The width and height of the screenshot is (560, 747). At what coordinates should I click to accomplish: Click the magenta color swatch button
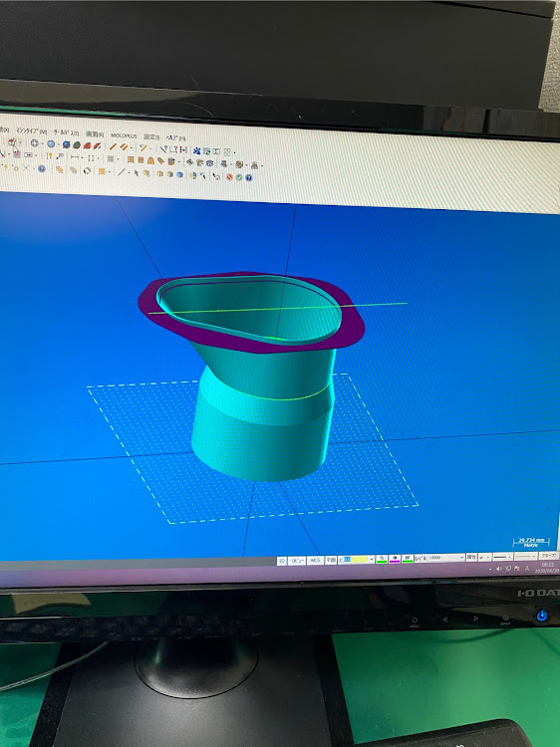click(395, 559)
